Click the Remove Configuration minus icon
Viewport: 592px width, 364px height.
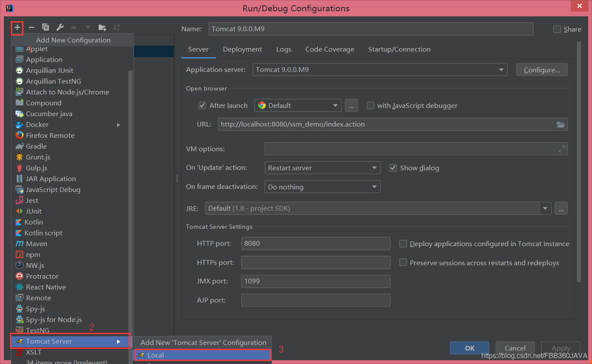tap(31, 27)
